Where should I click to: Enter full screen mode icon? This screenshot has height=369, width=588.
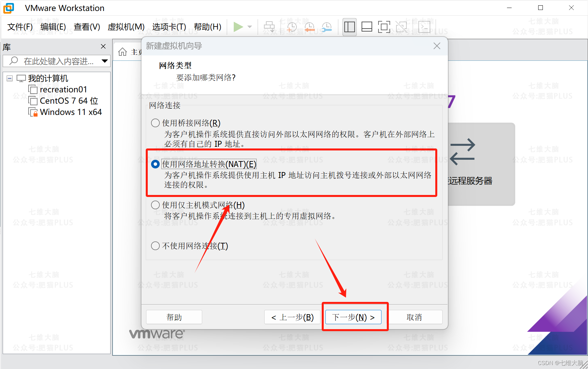point(384,27)
